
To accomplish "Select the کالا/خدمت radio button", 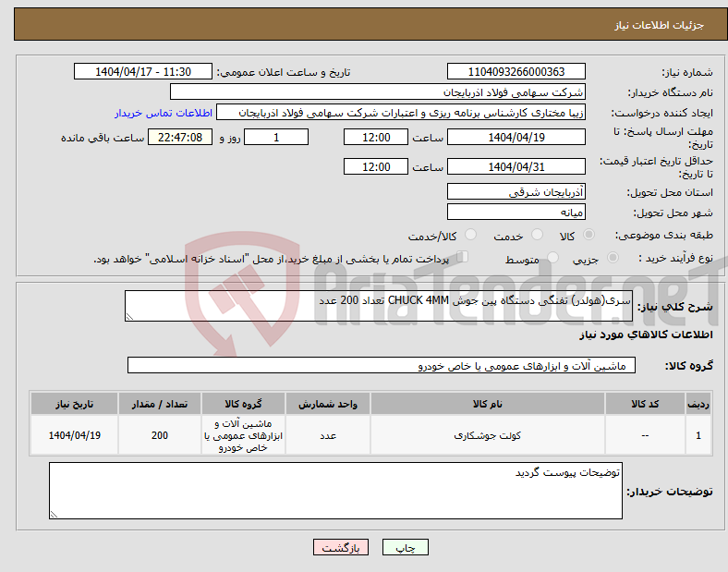I will 470,235.
